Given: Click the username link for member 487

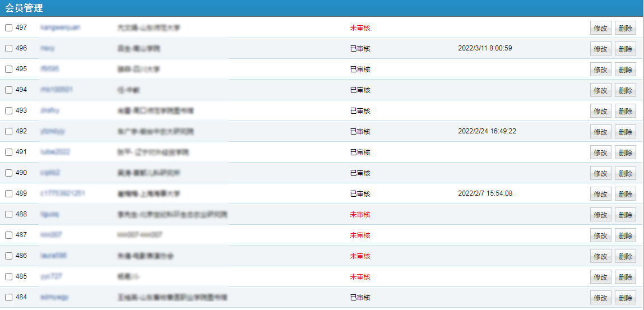Looking at the screenshot, I should pyautogui.click(x=51, y=235).
